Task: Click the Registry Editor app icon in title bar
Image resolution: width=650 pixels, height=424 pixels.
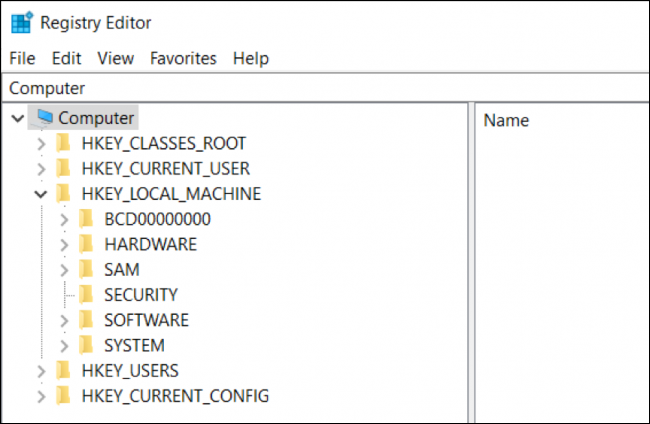Action: tap(20, 22)
